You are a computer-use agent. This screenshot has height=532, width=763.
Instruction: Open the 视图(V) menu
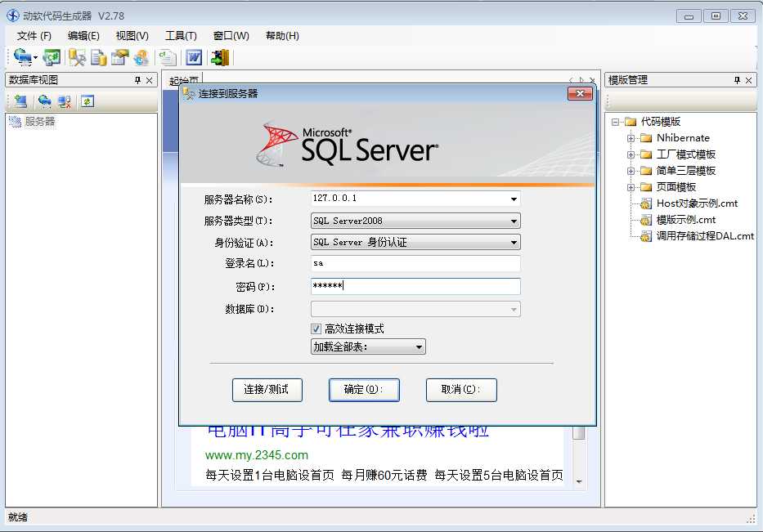point(132,35)
